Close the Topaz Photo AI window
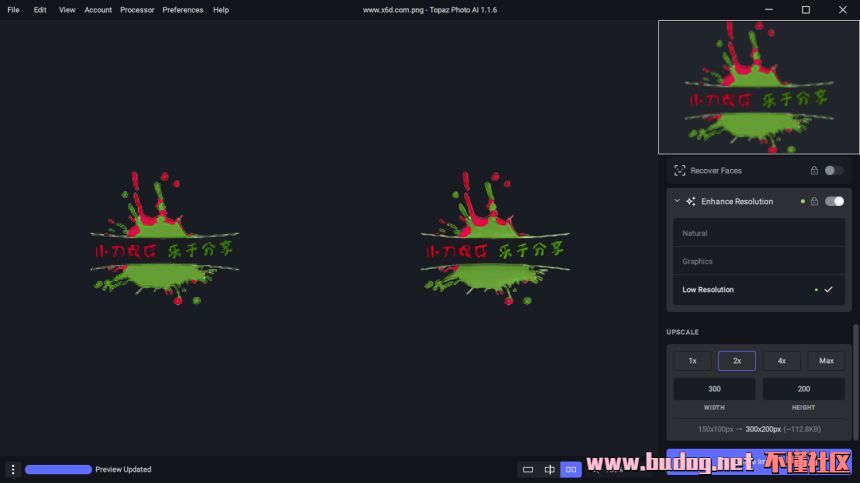Viewport: 860px width, 483px height. tap(842, 10)
